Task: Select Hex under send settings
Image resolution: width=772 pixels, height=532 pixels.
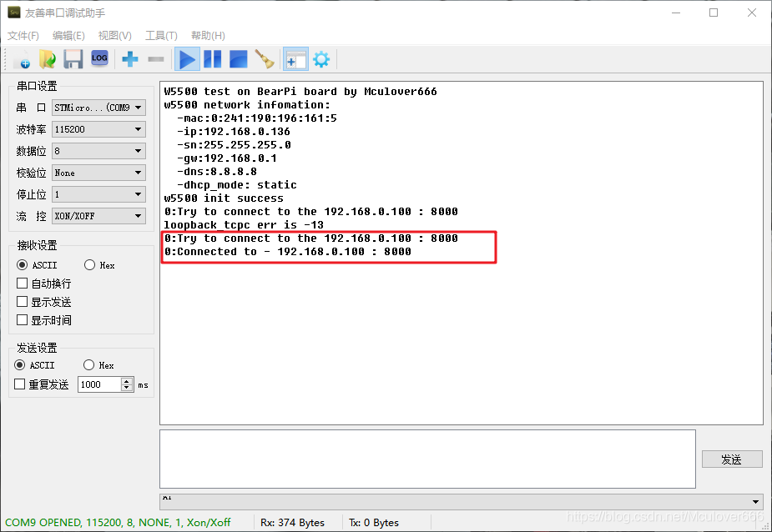Action: tap(98, 365)
